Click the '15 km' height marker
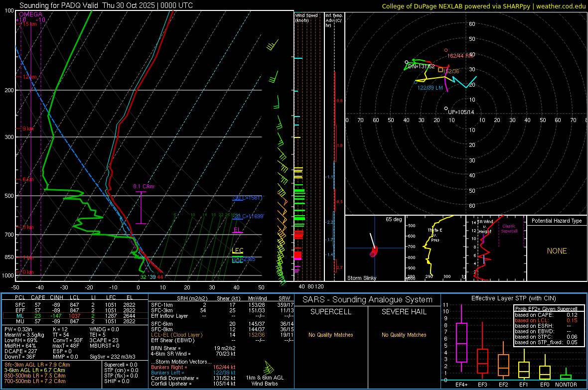The image size is (588, 390). click(30, 24)
